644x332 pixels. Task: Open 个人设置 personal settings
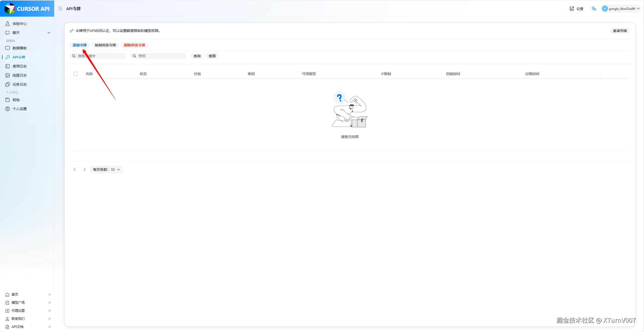pyautogui.click(x=19, y=109)
